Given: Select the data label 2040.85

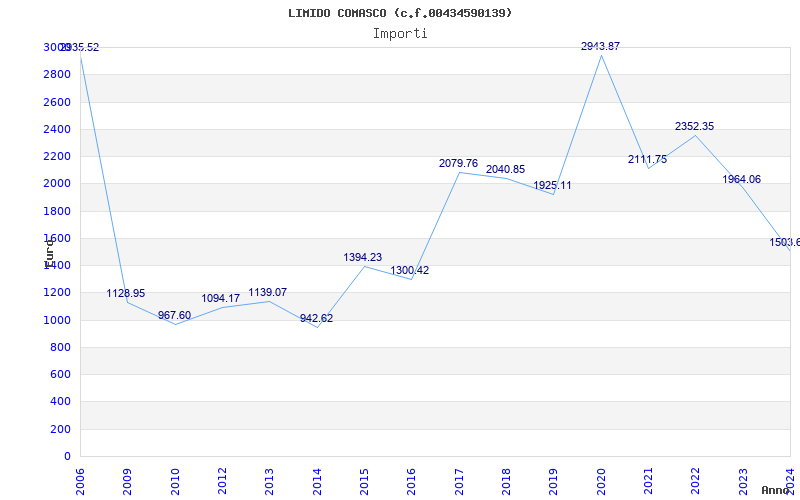Looking at the screenshot, I should coord(505,169).
